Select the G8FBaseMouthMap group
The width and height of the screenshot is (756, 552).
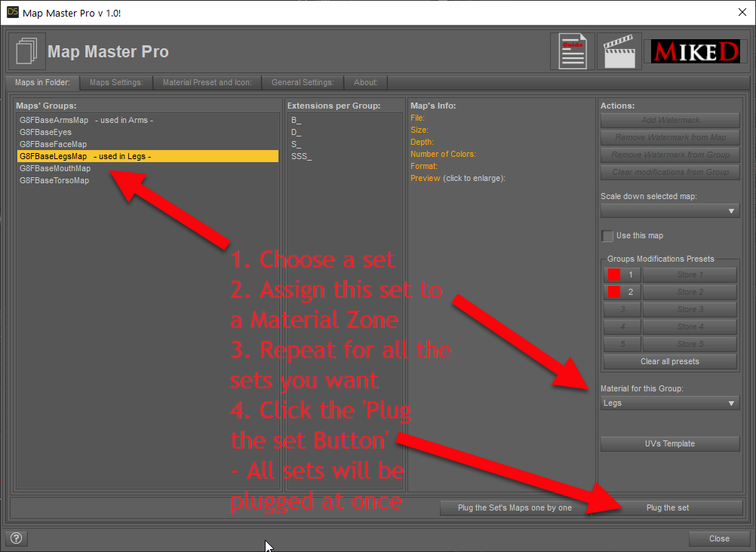click(148, 168)
